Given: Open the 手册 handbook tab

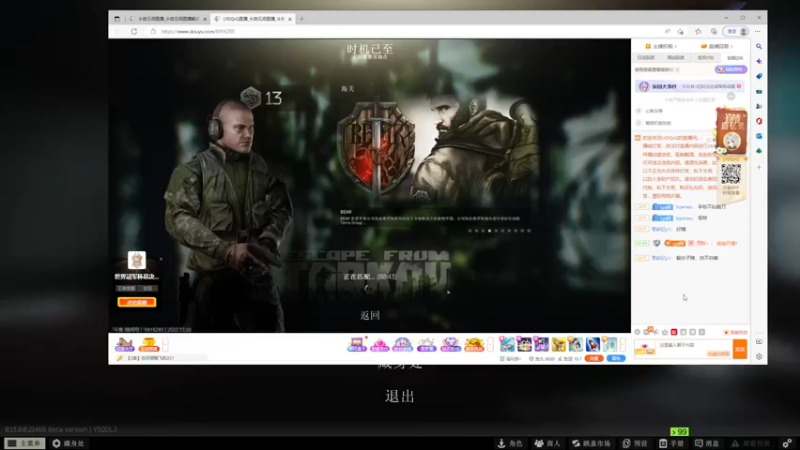Looking at the screenshot, I should pos(671,443).
